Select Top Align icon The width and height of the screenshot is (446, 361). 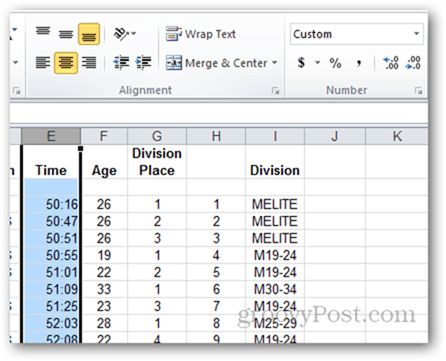pos(43,32)
